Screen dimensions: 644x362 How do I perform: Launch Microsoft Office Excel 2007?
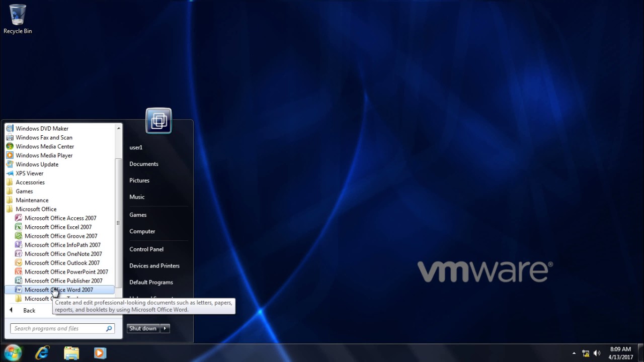pyautogui.click(x=59, y=227)
